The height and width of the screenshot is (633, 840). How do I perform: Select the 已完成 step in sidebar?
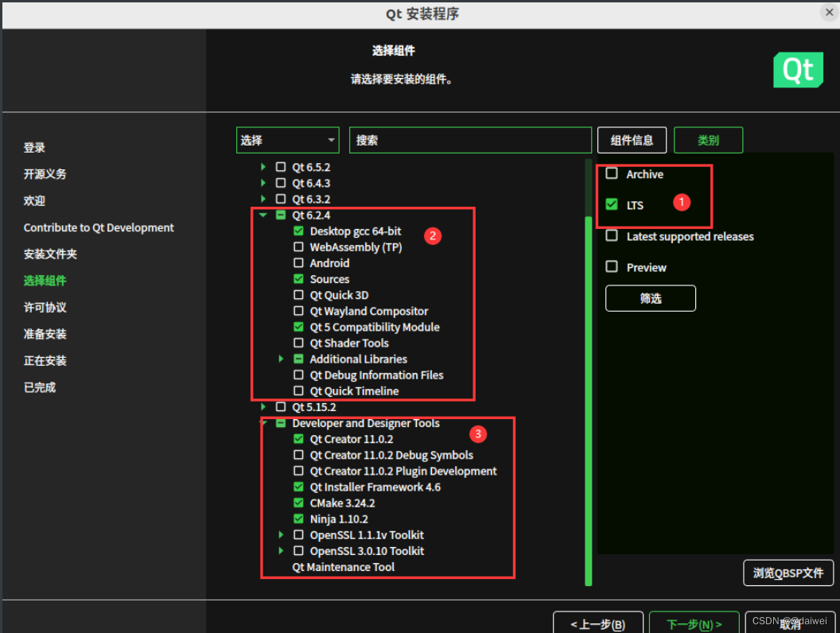click(40, 387)
